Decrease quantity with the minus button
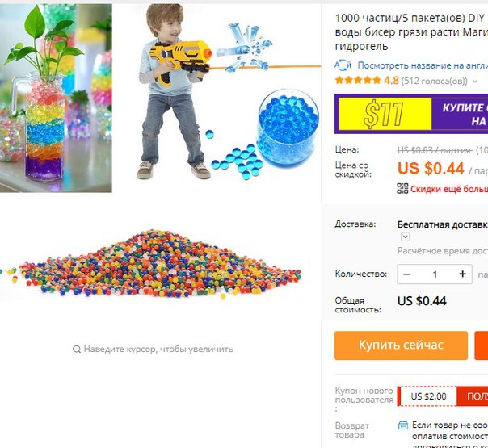Screen dimensions: 488x448 click(406, 274)
